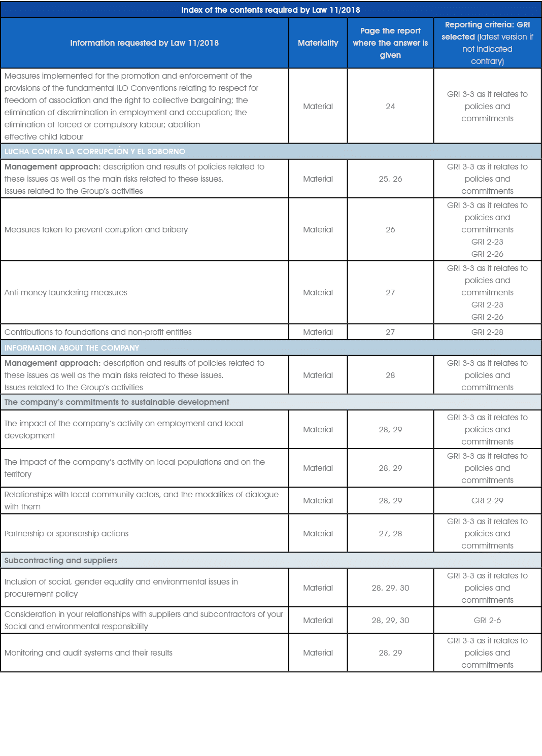Click the 'Subcontracting and suppliers' subheading
The height and width of the screenshot is (756, 542).
coord(61,560)
